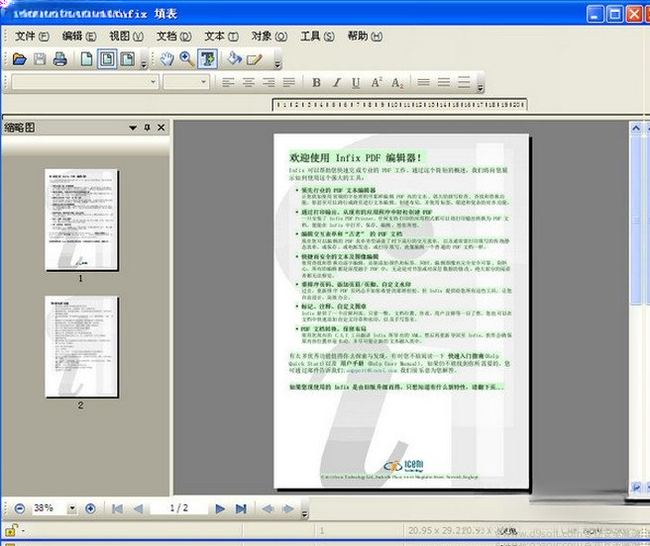Image resolution: width=650 pixels, height=546 pixels.
Task: Justify text alignment
Action: [289, 83]
